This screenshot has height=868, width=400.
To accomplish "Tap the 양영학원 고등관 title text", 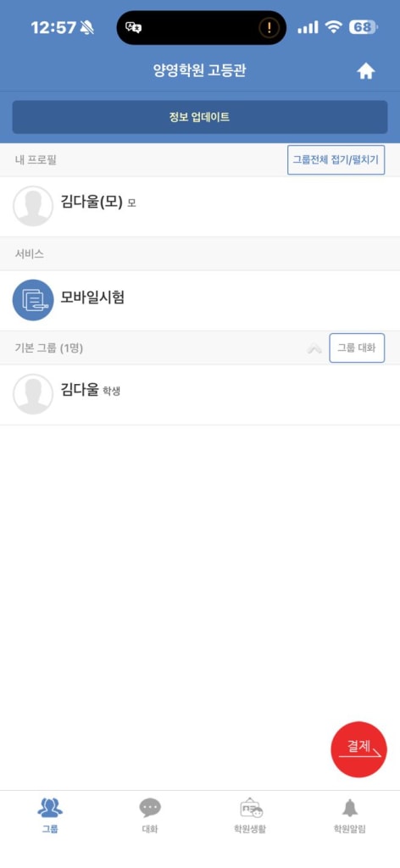I will [200, 71].
